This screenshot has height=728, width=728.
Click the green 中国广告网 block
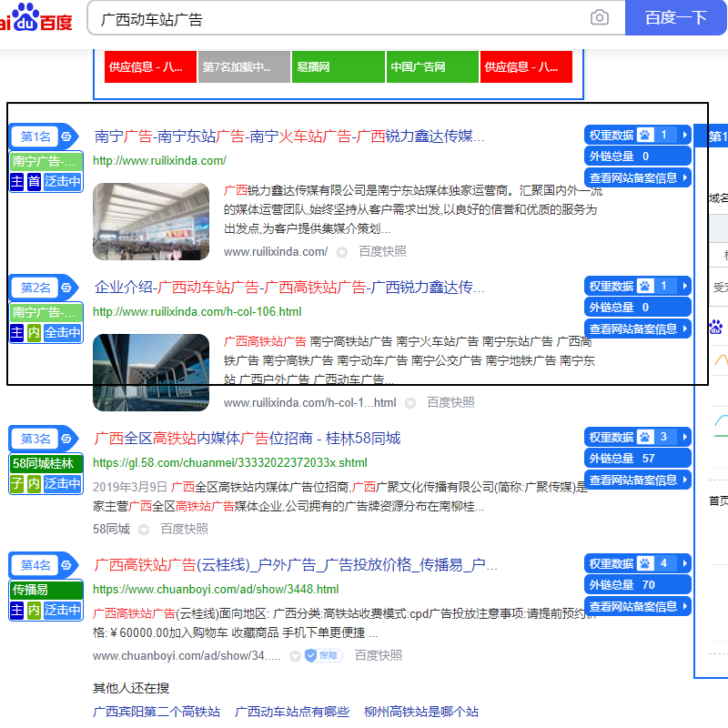[432, 66]
